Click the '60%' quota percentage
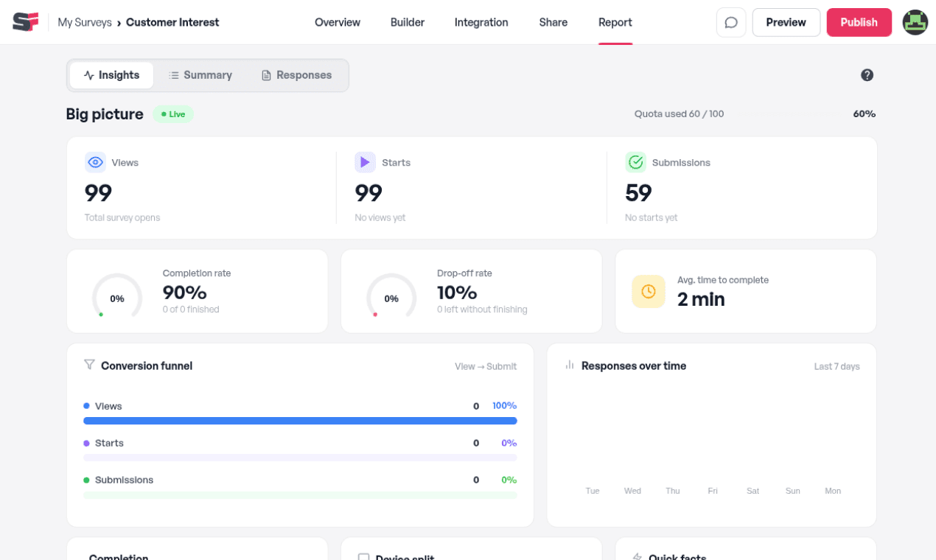936x560 pixels. (x=865, y=114)
